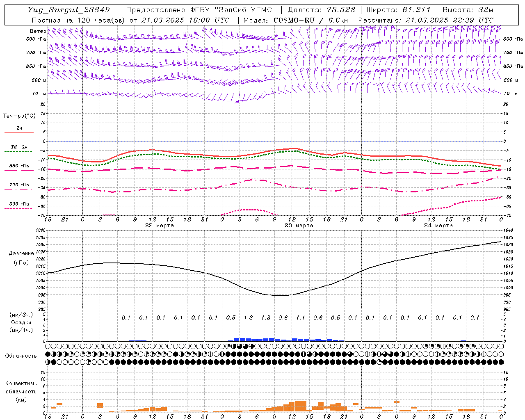
Task: Select the Td 2м legend label
Action: pyautogui.click(x=19, y=147)
